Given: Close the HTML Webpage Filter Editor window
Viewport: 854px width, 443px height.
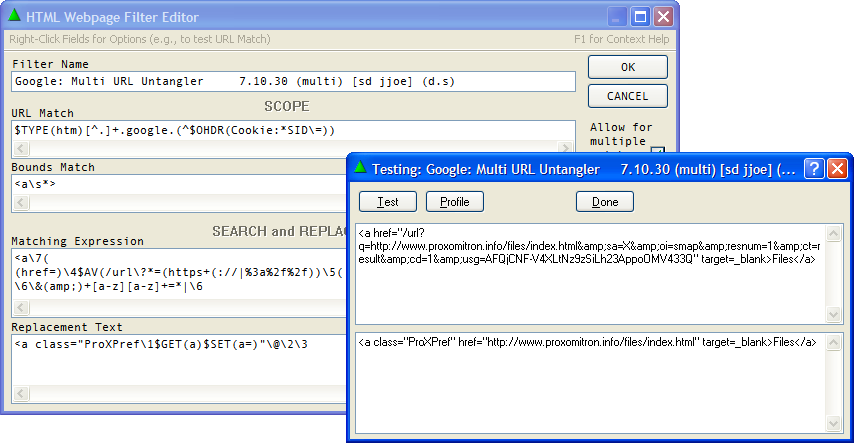Looking at the screenshot, I should click(x=662, y=17).
